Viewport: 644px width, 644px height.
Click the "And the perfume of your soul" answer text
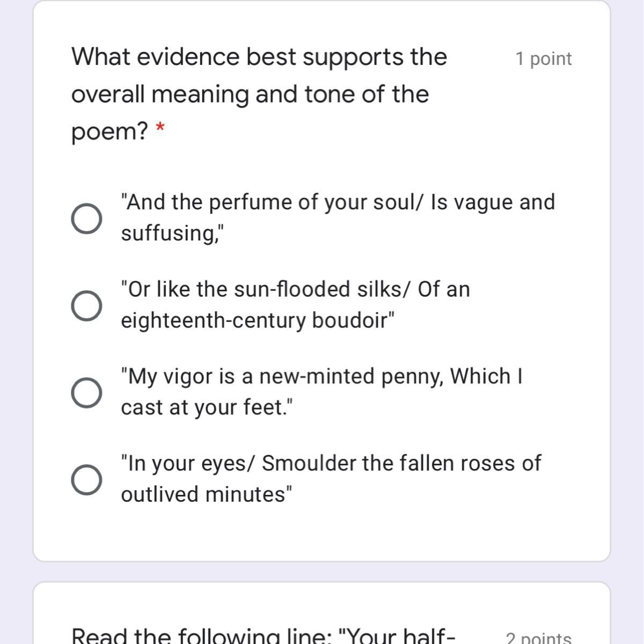[x=338, y=203]
